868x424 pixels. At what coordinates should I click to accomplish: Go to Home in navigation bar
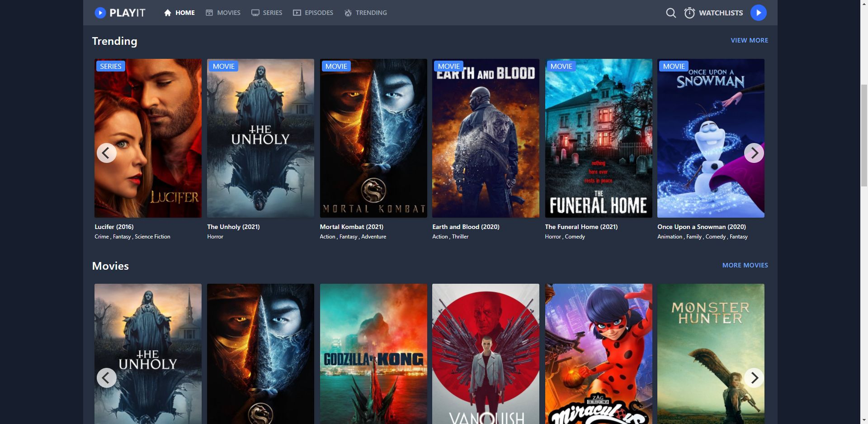[x=179, y=13]
